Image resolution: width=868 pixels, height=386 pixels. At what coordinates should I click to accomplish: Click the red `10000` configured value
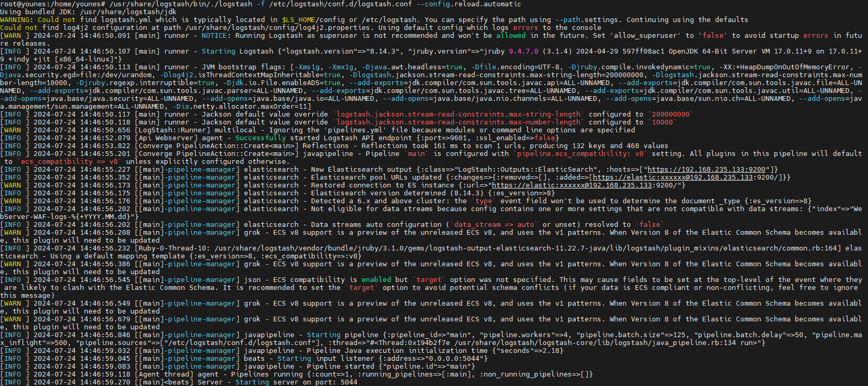[662, 122]
